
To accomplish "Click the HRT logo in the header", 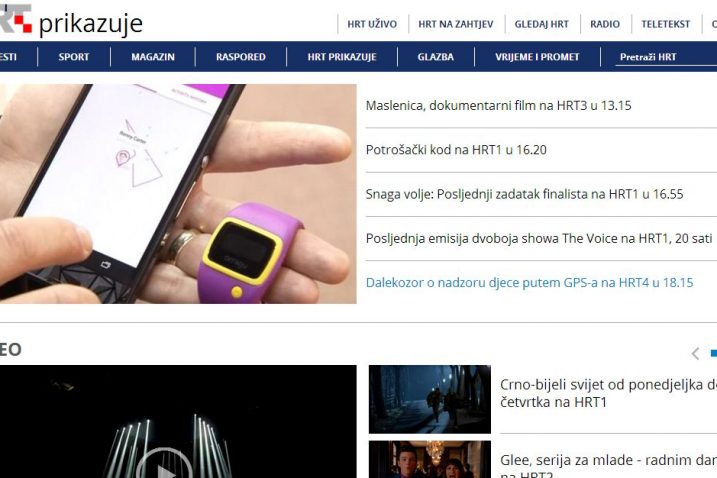I will tap(16, 18).
